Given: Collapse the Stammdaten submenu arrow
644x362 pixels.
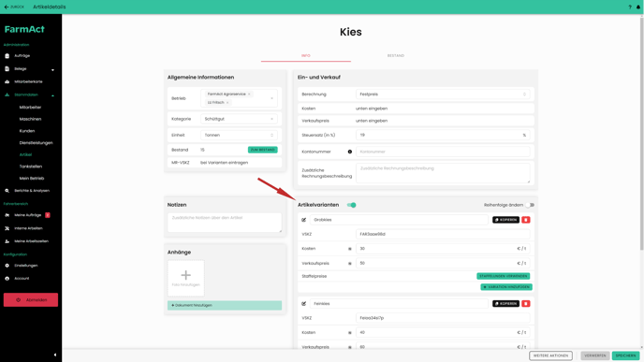Looking at the screenshot, I should coord(52,95).
